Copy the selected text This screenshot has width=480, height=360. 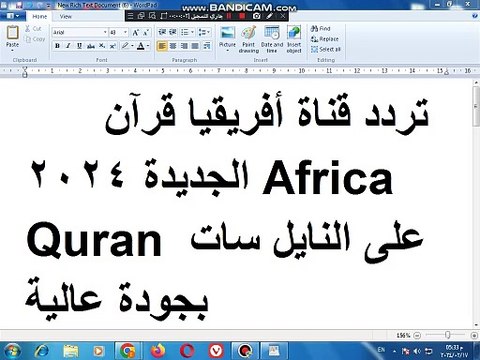point(35,39)
